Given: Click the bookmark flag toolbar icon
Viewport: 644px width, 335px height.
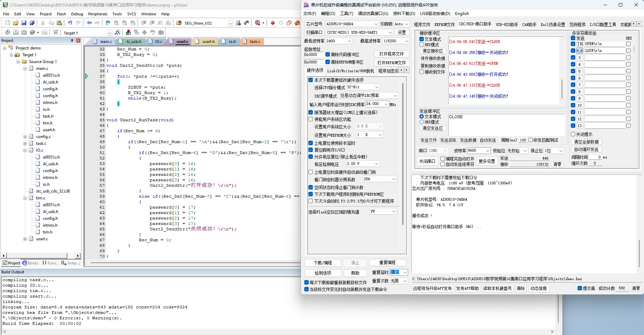Looking at the screenshot, I should point(108,23).
